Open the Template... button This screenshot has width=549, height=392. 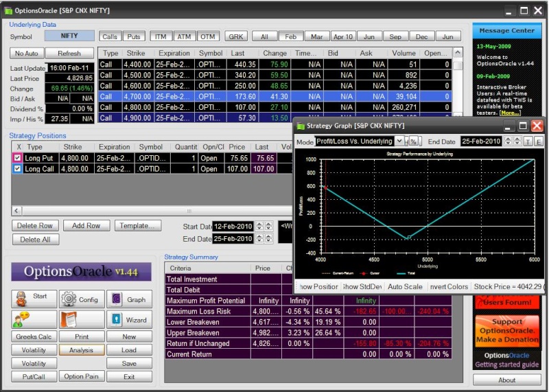coord(138,226)
